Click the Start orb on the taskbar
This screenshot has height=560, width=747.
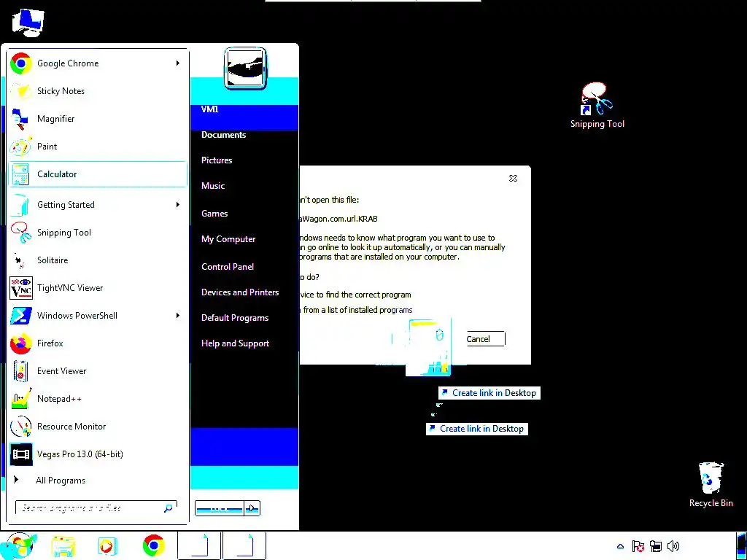pos(19,545)
